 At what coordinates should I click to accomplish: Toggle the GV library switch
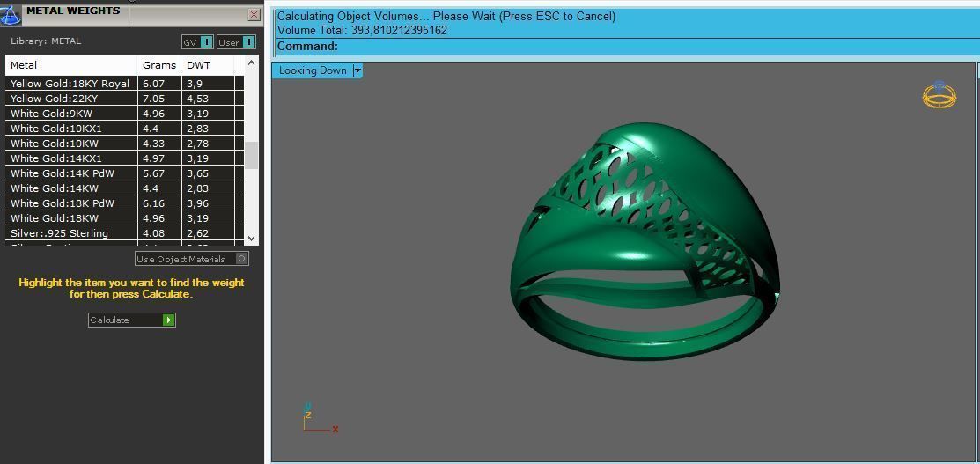click(197, 42)
